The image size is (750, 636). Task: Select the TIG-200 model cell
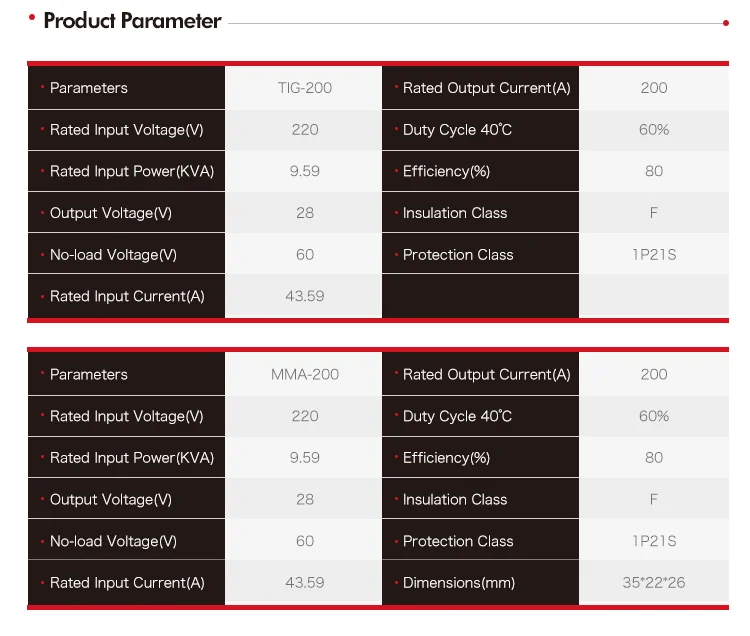[x=305, y=88]
